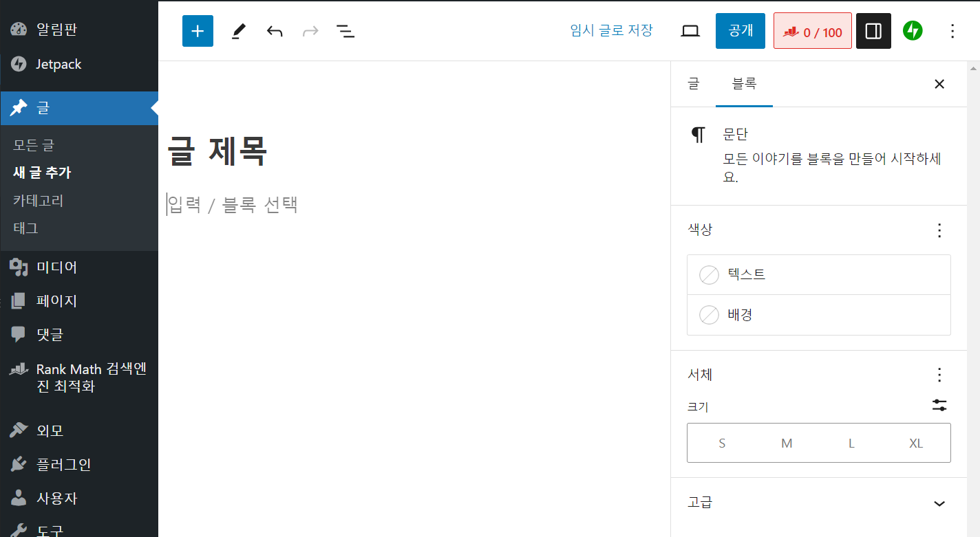Viewport: 980px width, 537px height.
Task: Click the 페이지 pages icon
Action: point(19,300)
